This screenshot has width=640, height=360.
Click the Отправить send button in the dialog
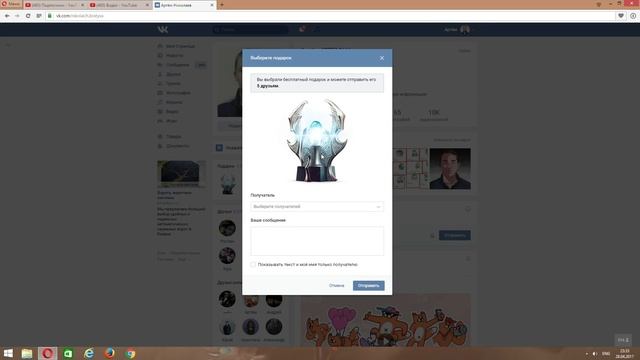click(369, 286)
